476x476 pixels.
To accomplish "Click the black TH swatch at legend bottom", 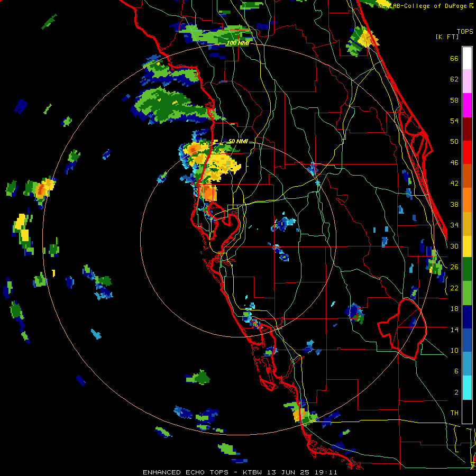I will pyautogui.click(x=467, y=411).
